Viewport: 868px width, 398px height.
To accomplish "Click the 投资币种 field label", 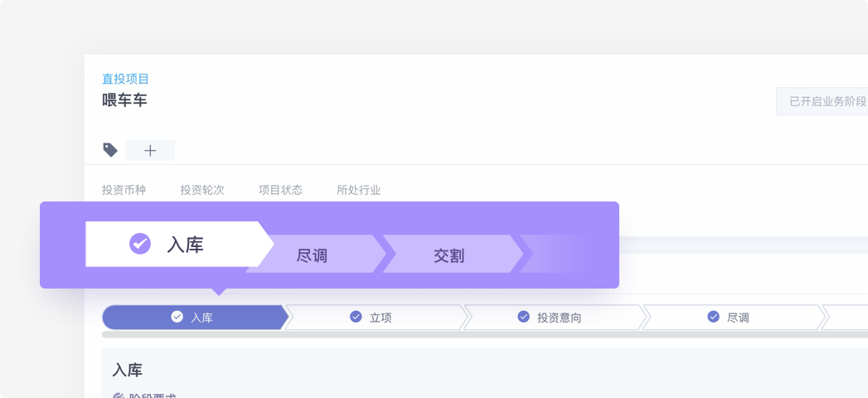I will click(124, 190).
